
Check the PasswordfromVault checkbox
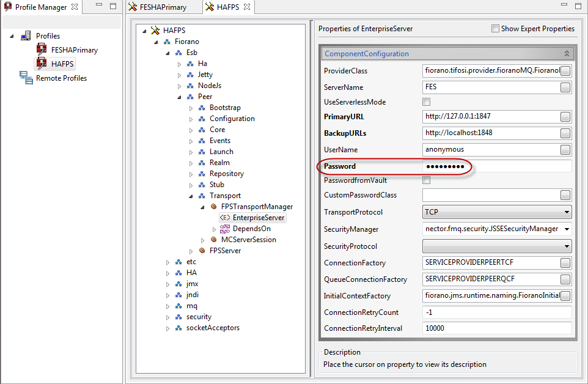[427, 180]
